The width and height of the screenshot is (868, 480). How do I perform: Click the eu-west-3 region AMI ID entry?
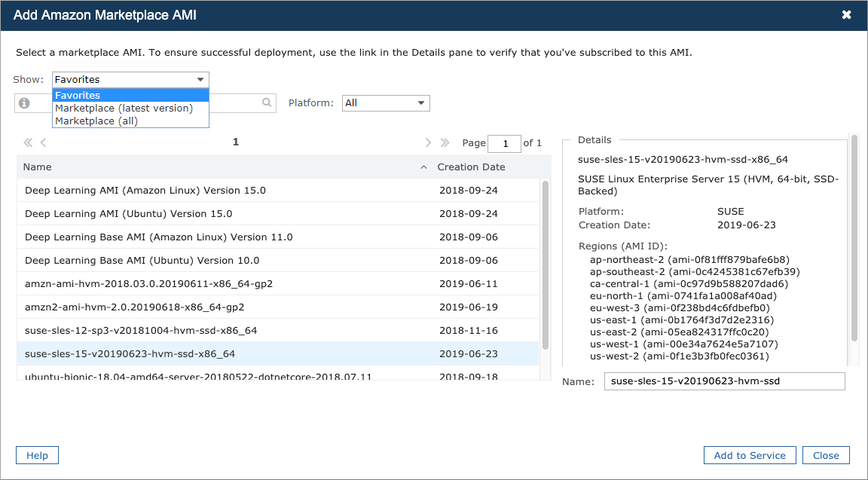click(x=680, y=308)
